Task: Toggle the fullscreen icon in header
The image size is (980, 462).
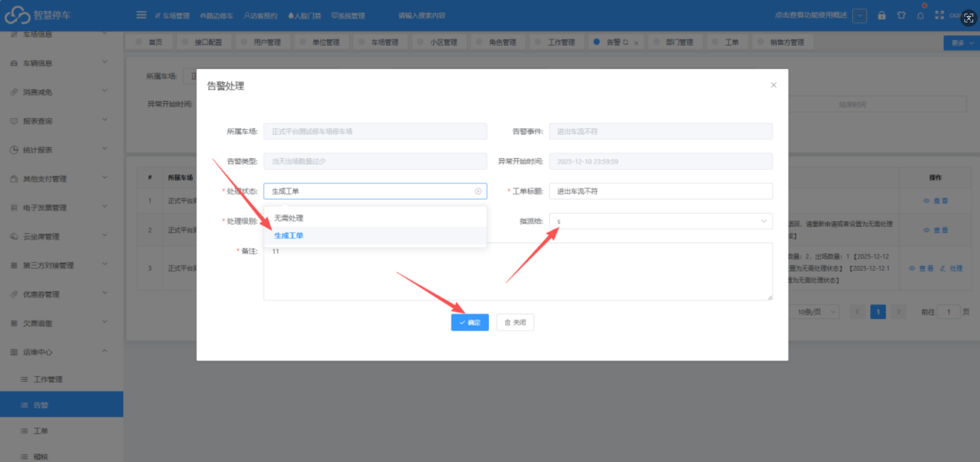Action: 940,16
